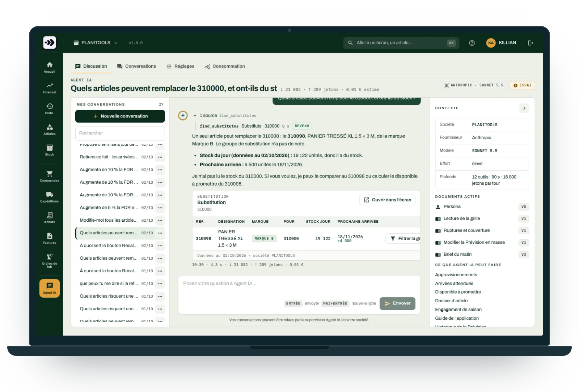The image size is (579, 392).
Task: Switch to the Discussion tab
Action: point(91,66)
